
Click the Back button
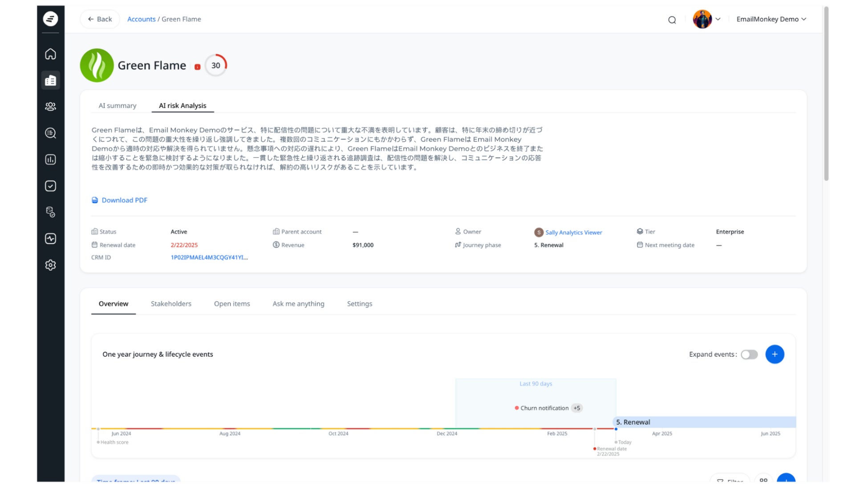[100, 19]
